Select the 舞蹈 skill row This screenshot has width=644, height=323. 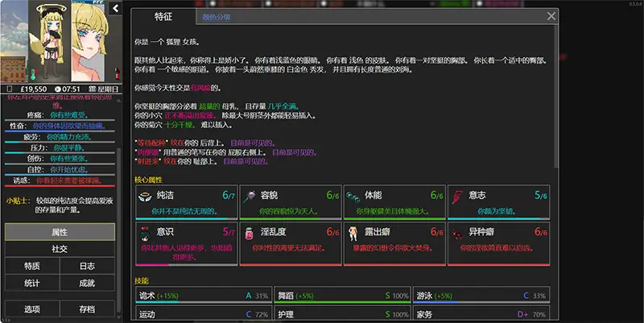point(343,296)
